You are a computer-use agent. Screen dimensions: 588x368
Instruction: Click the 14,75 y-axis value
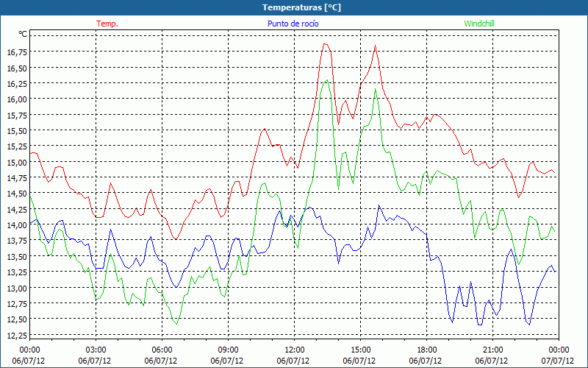[17, 178]
